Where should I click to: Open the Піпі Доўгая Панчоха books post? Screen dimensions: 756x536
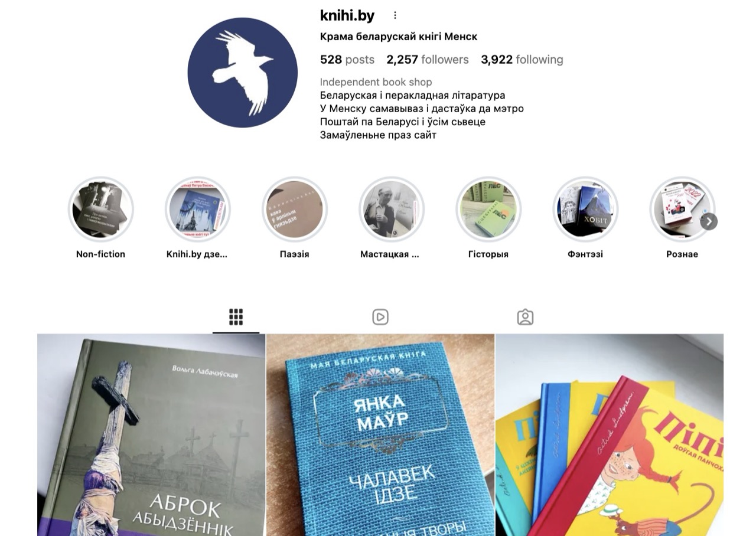point(610,435)
